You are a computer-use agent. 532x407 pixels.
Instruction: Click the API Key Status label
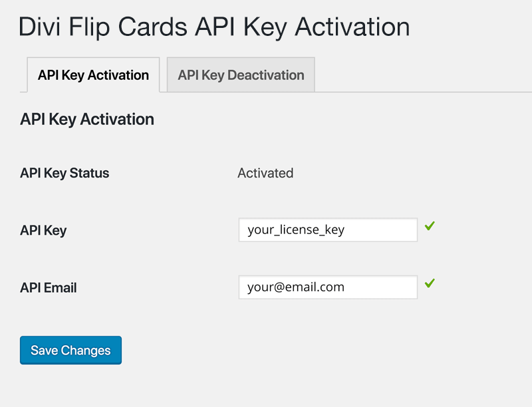(65, 173)
